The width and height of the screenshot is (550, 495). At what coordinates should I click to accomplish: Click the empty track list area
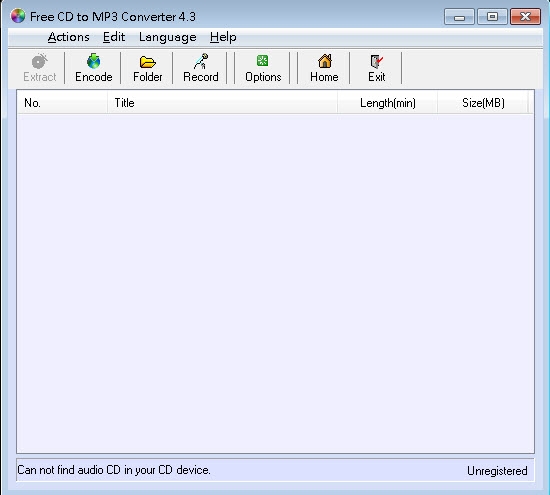[x=275, y=283]
